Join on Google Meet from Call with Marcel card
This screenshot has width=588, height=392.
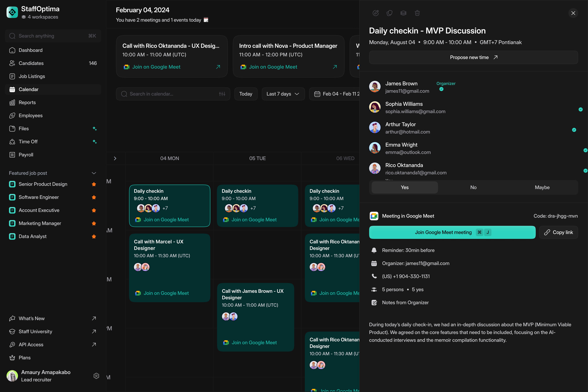(x=162, y=293)
